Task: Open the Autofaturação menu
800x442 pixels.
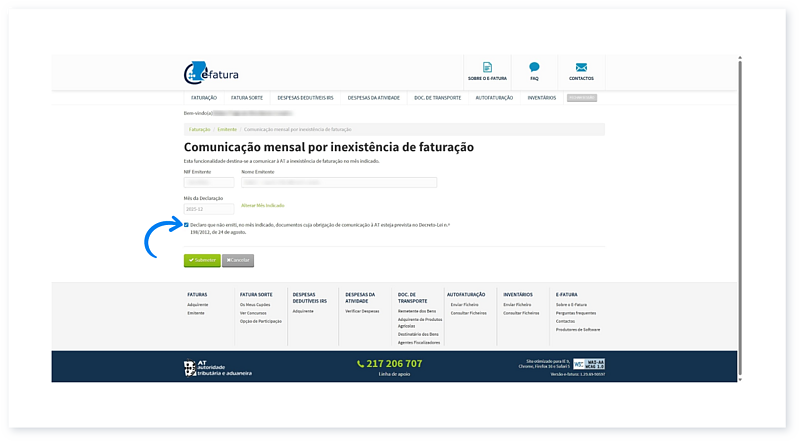Action: [494, 98]
